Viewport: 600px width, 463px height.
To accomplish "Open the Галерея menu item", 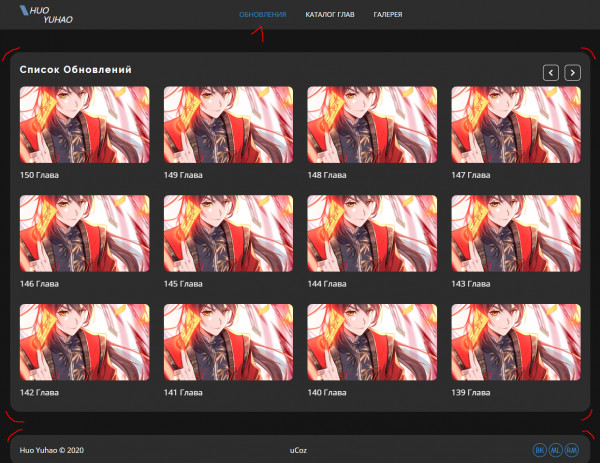I will pyautogui.click(x=388, y=15).
